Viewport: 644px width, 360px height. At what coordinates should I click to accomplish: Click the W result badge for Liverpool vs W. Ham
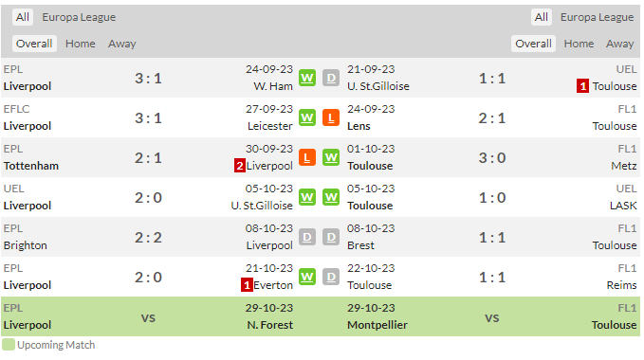point(306,78)
